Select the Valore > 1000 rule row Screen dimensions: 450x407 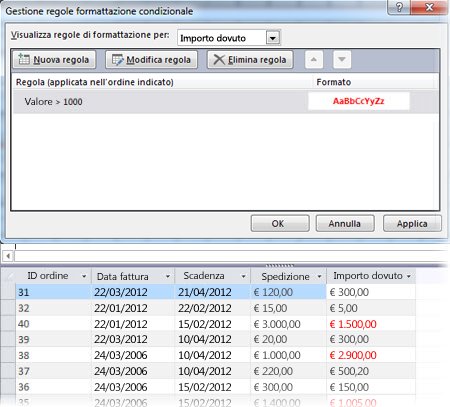coord(226,101)
